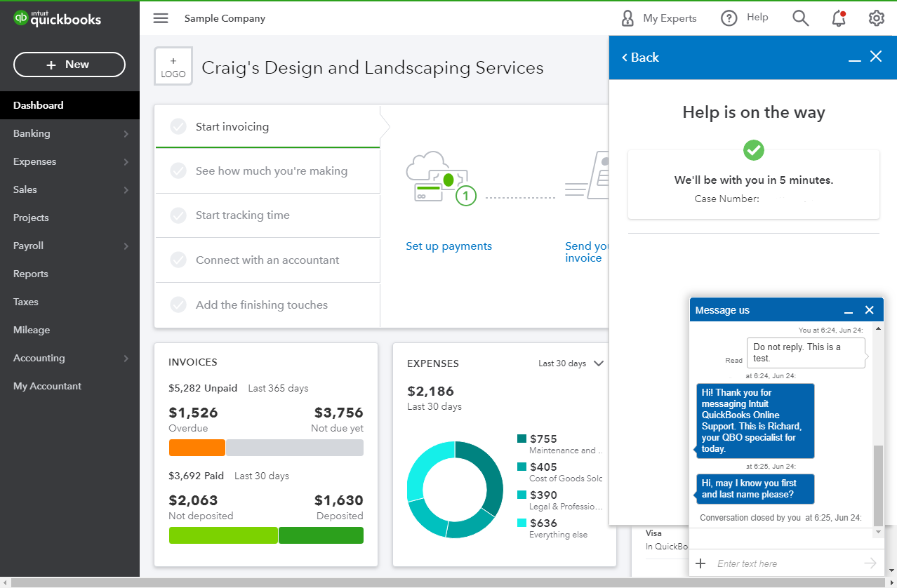
Task: Open Reports in the sidebar
Action: [70, 274]
